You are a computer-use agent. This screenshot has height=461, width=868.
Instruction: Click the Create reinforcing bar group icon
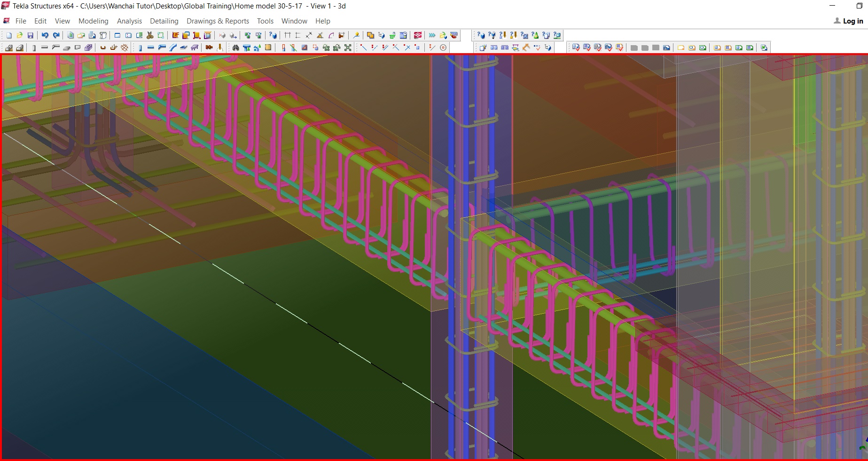[x=113, y=48]
